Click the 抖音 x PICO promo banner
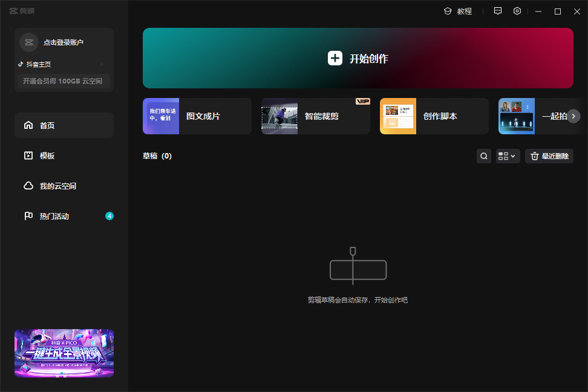This screenshot has height=392, width=588. point(64,353)
